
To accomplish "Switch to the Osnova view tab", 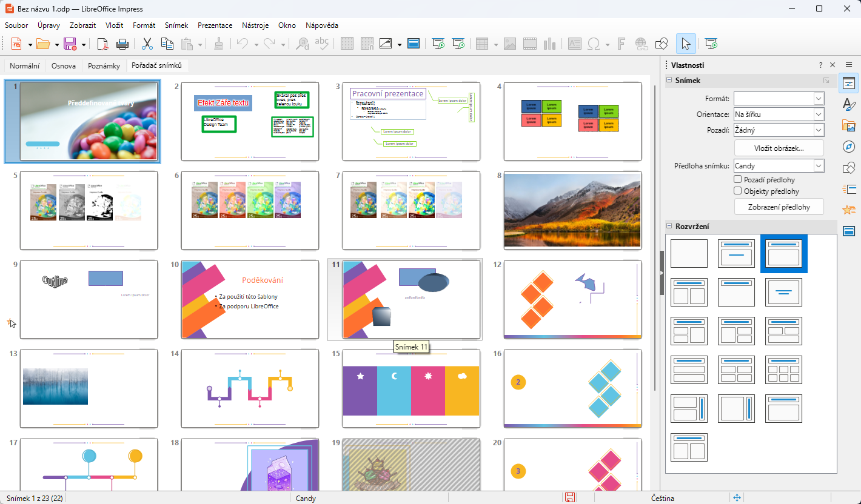I will coord(64,66).
